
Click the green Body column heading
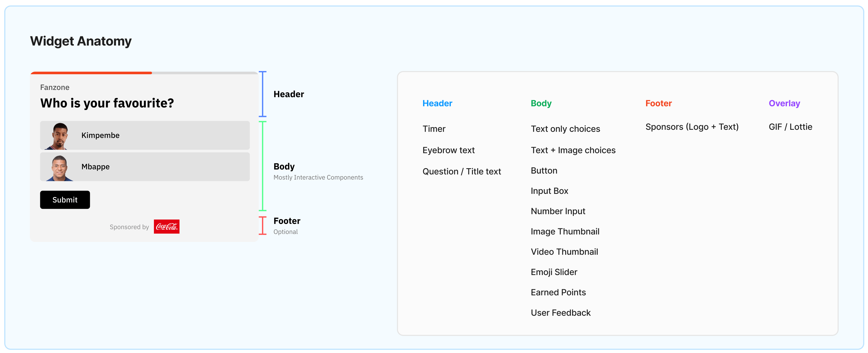coord(541,103)
